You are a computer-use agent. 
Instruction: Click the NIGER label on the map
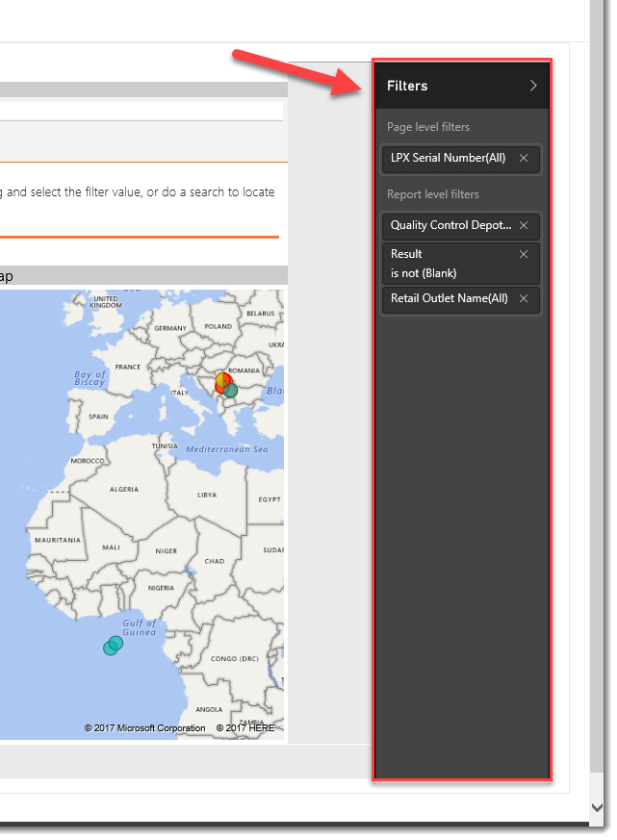click(167, 550)
